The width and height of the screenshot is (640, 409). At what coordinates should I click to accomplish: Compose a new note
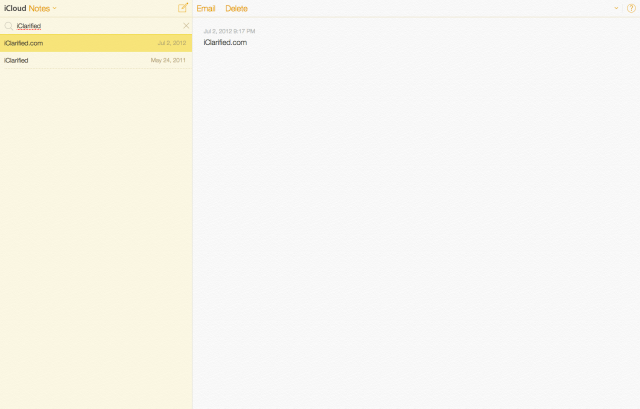pos(182,8)
